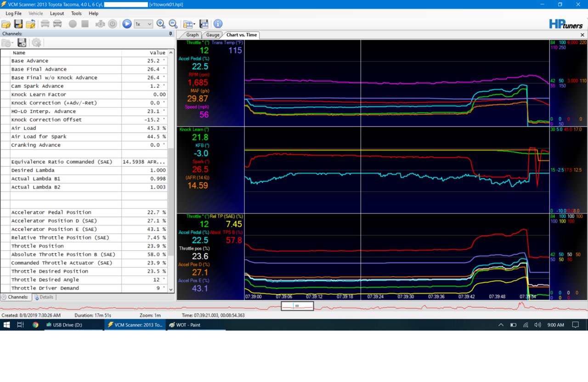Image resolution: width=588 pixels, height=382 pixels.
Task: Open the 1x playback speed dropdown
Action: [x=143, y=24]
